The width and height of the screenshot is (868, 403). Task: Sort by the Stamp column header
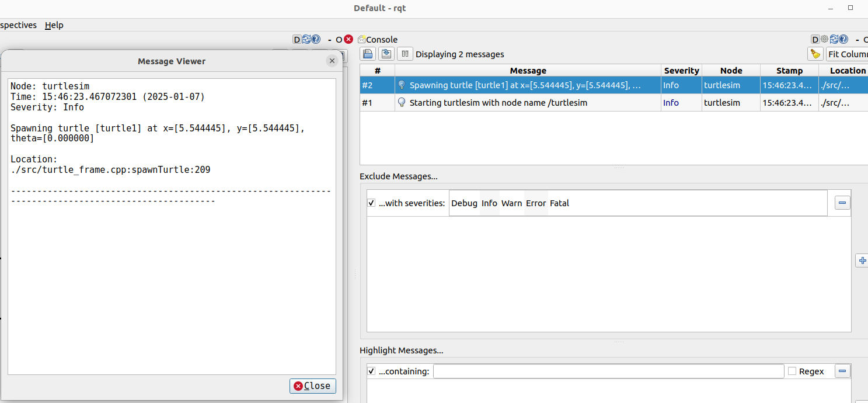coord(789,71)
